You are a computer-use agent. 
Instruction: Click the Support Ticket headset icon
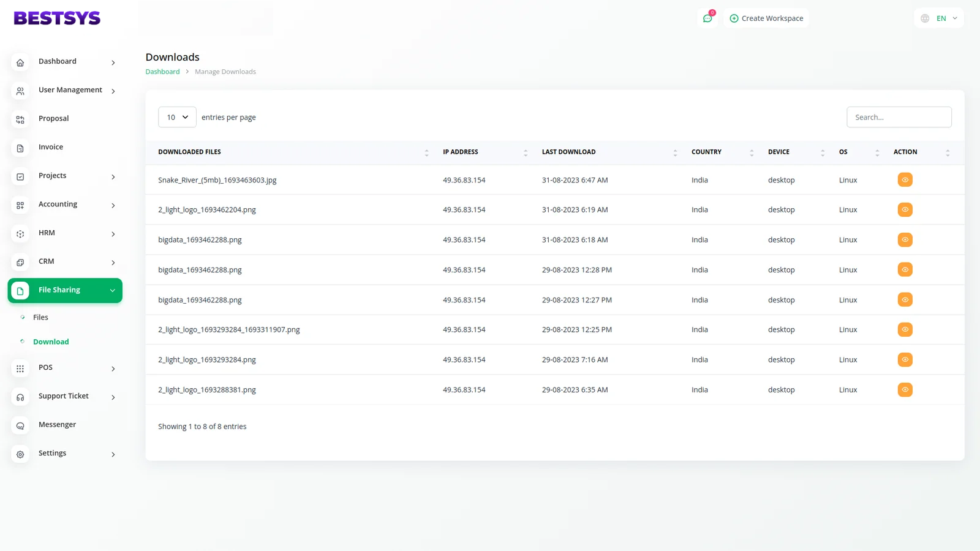[20, 397]
